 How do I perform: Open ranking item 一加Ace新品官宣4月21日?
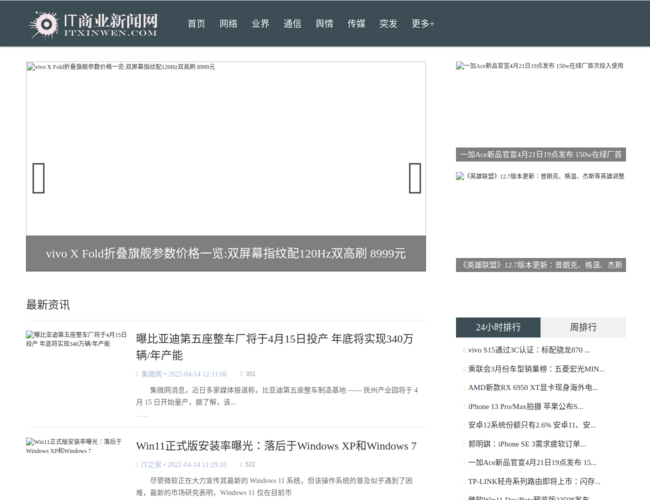[x=532, y=462]
